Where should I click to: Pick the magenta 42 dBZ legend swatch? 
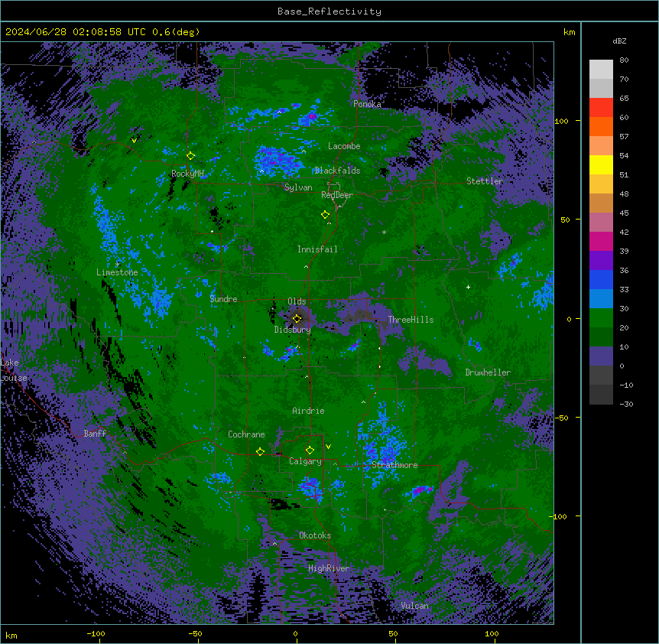(x=601, y=241)
